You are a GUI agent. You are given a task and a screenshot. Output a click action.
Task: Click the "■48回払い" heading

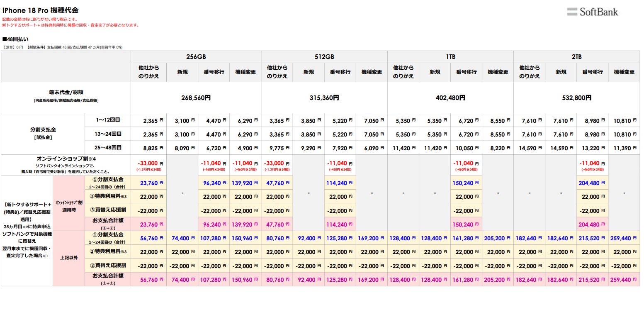pyautogui.click(x=15, y=39)
